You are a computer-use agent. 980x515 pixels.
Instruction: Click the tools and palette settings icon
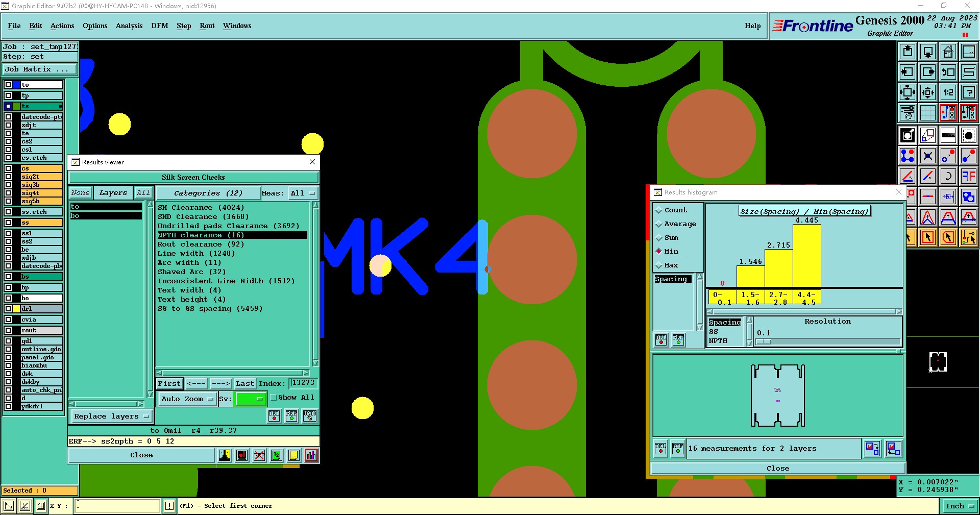[908, 113]
